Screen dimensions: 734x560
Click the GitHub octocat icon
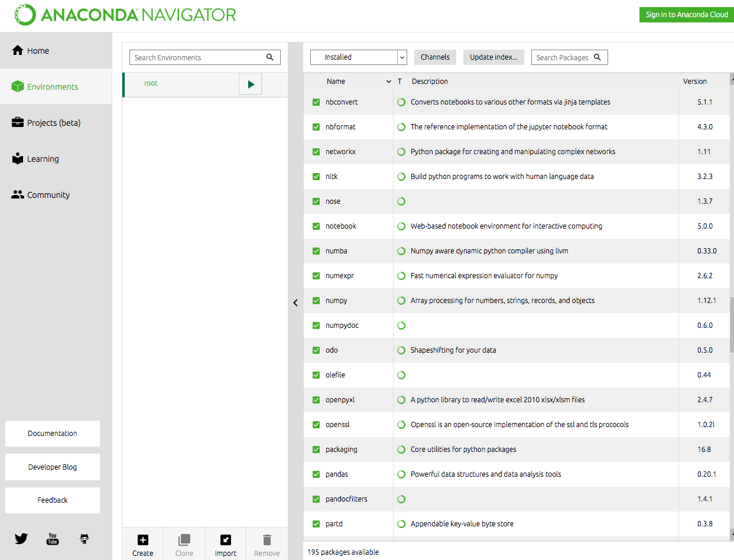click(x=85, y=539)
